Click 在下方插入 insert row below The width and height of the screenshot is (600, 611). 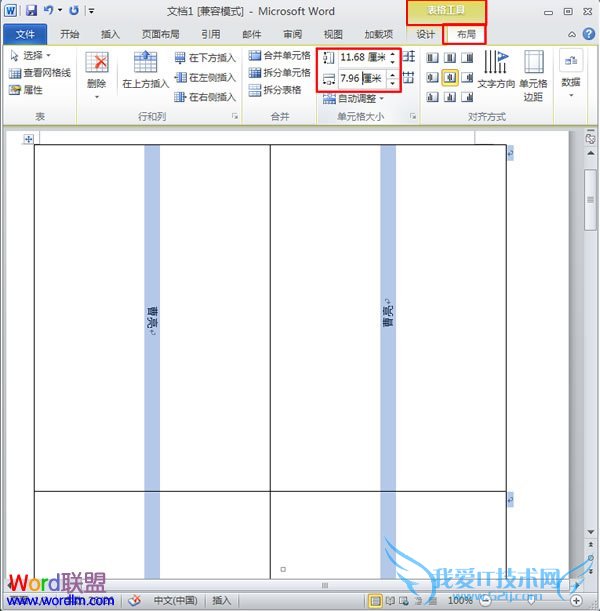pos(205,58)
